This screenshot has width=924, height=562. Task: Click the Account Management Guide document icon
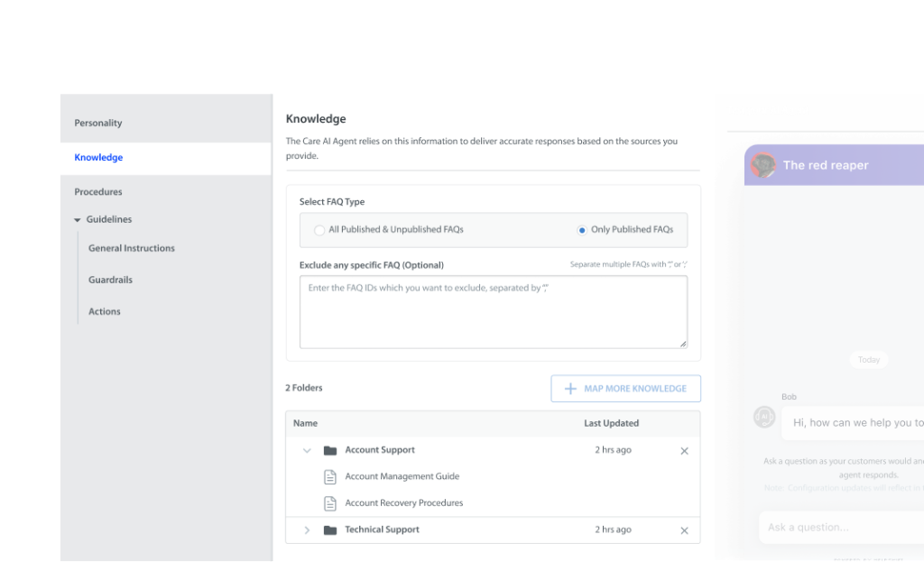tap(330, 476)
